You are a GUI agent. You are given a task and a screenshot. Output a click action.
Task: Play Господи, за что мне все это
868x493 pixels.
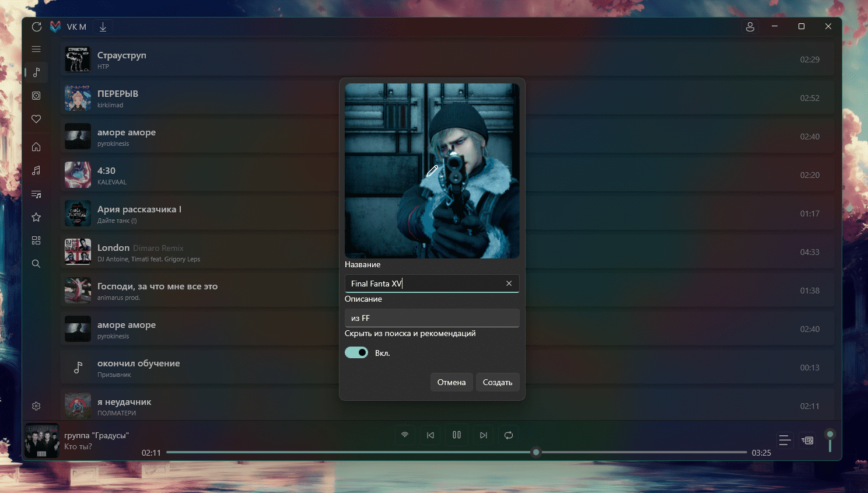[x=447, y=291]
